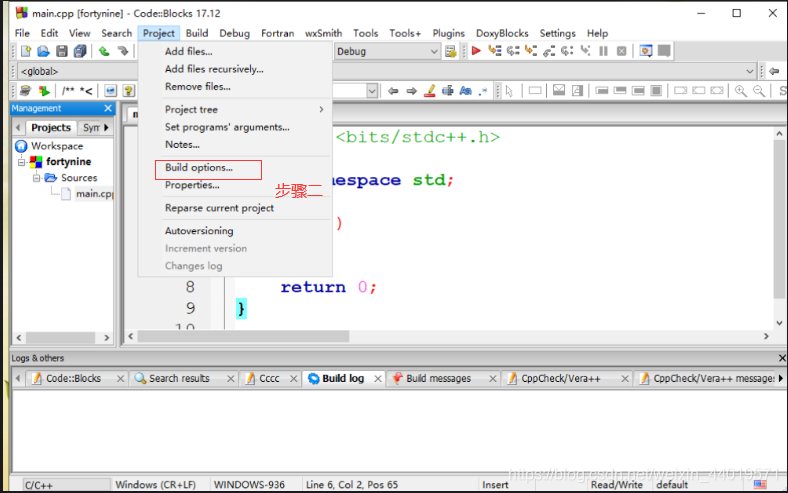Viewport: 788px width, 493px height.
Task: Open the Debug build target dropdown
Action: tap(387, 51)
